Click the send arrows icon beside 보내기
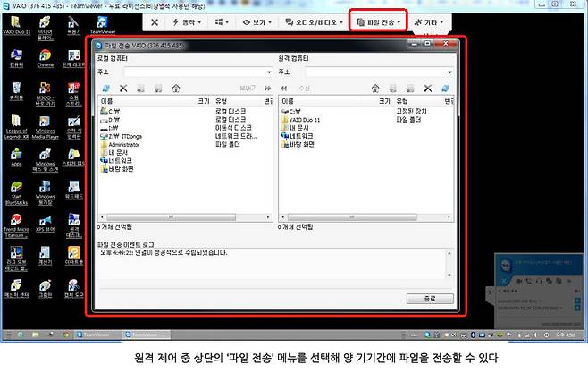This screenshot has width=588, height=373. click(x=268, y=89)
